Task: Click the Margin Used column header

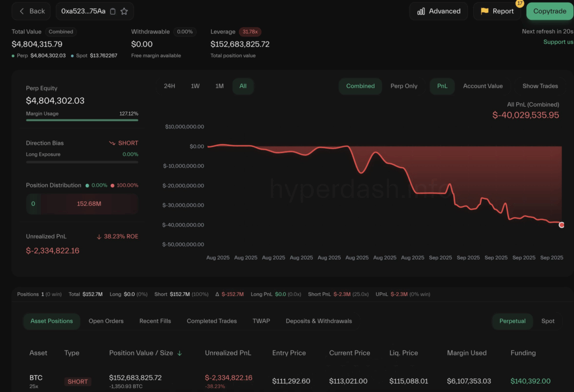Action: click(466, 353)
